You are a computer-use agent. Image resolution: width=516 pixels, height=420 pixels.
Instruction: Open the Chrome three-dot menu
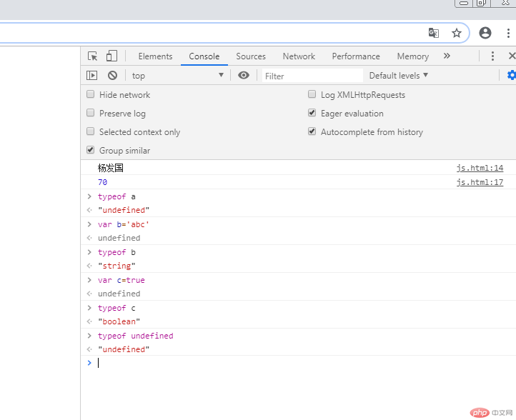(508, 33)
